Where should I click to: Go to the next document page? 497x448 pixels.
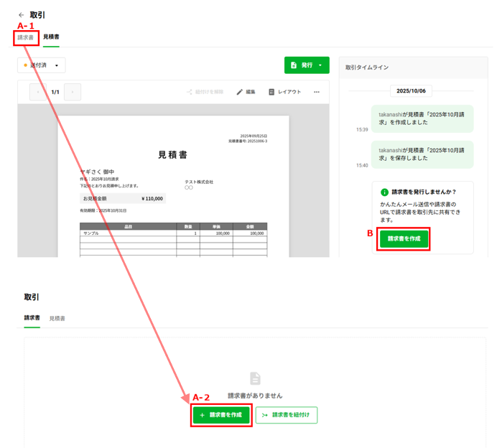(x=73, y=92)
